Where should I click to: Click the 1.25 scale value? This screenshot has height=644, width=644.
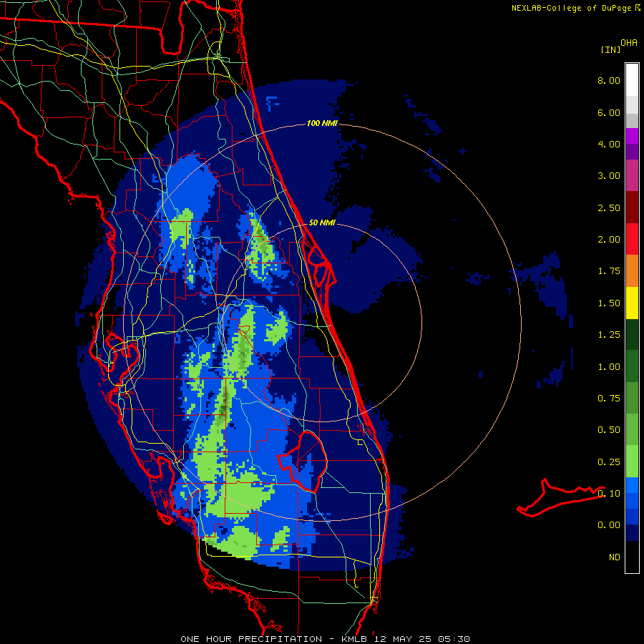609,335
